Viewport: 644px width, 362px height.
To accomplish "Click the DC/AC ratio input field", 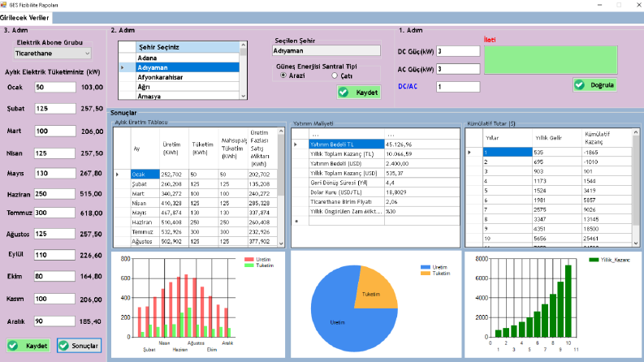I will click(458, 87).
